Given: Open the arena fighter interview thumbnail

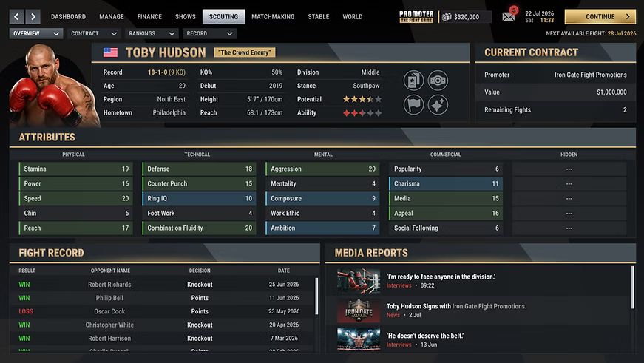Looking at the screenshot, I should pos(359,339).
